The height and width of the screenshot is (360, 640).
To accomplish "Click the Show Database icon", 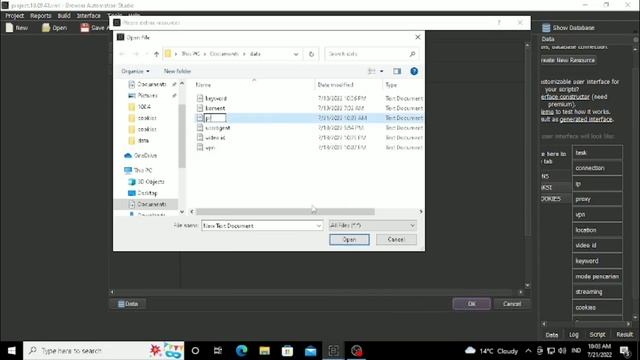I will click(x=546, y=28).
